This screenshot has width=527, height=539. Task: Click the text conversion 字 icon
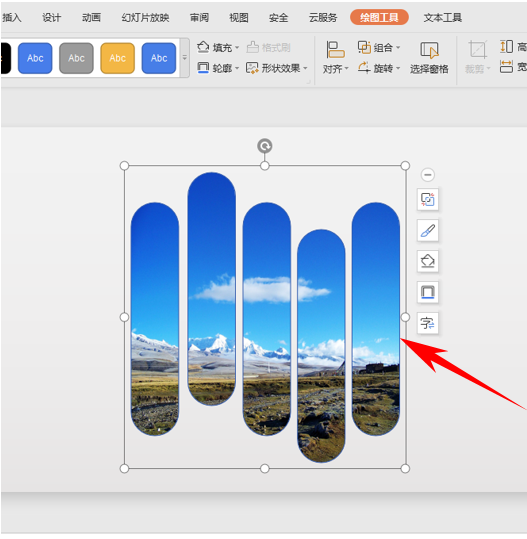pyautogui.click(x=428, y=323)
